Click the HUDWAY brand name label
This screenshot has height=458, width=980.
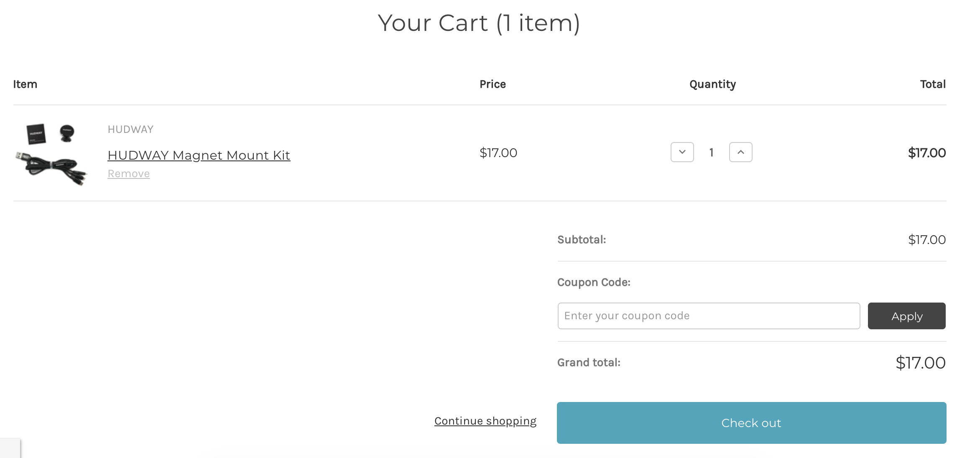(130, 130)
